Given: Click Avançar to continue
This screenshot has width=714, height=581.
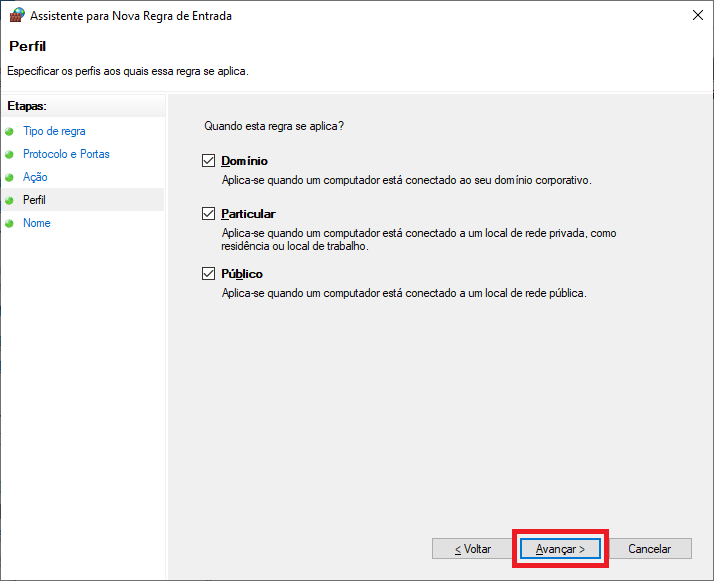Looking at the screenshot, I should pos(560,549).
